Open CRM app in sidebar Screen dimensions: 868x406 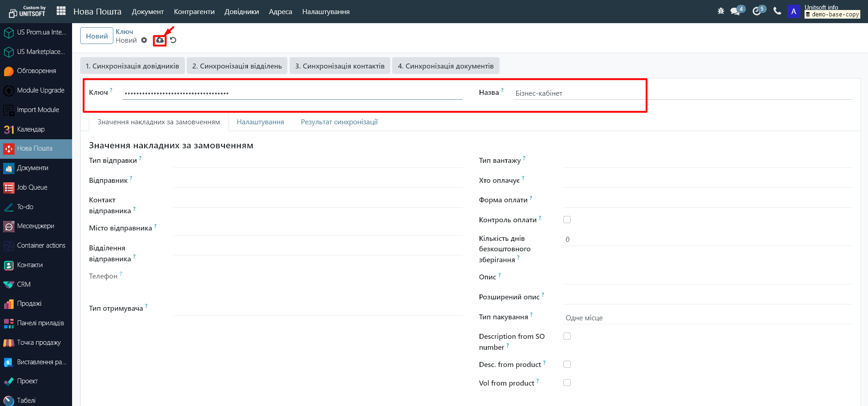24,284
